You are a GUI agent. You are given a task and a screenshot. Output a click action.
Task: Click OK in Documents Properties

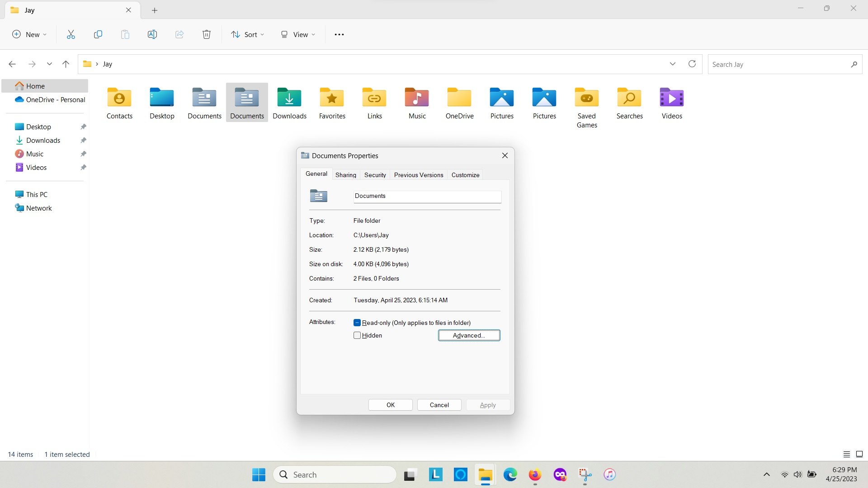click(391, 405)
